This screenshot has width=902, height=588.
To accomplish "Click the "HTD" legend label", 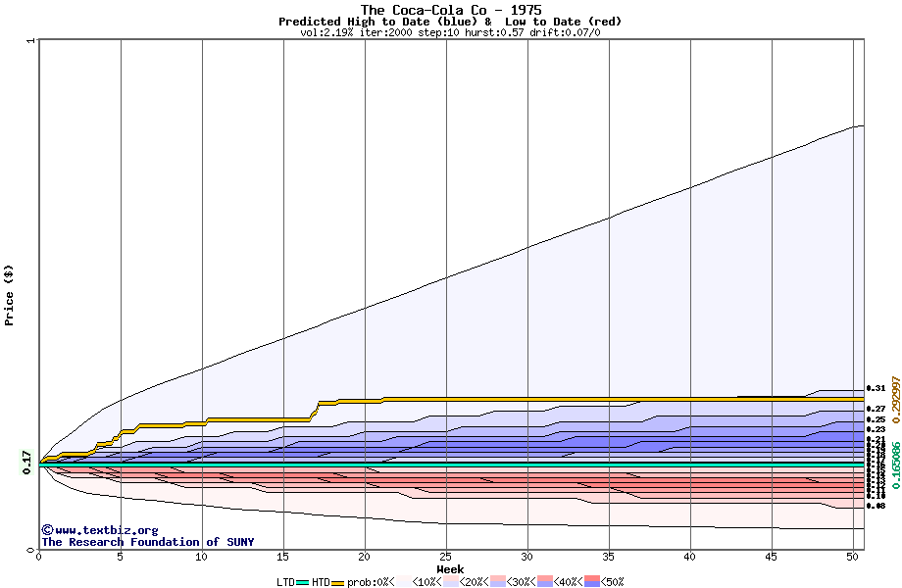I will pyautogui.click(x=321, y=582).
